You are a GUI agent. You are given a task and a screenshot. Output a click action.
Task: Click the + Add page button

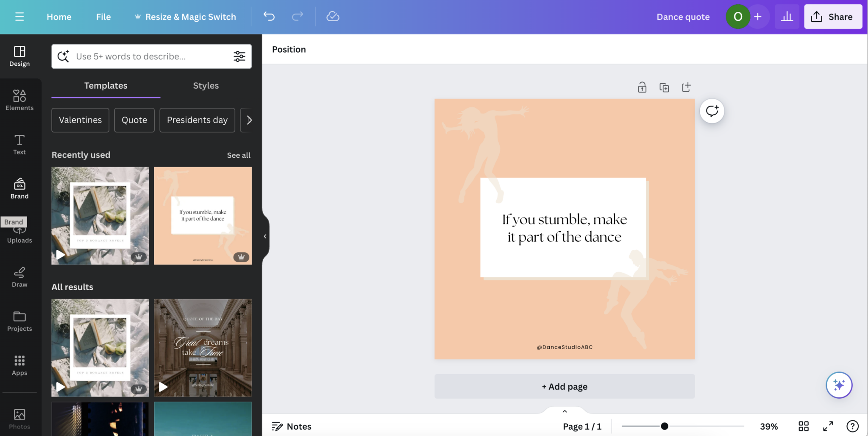[x=565, y=386]
